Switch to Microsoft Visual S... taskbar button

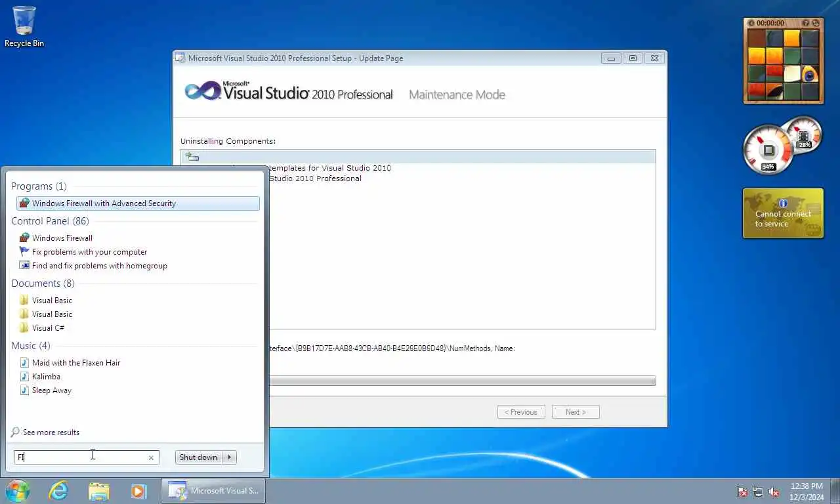213,491
